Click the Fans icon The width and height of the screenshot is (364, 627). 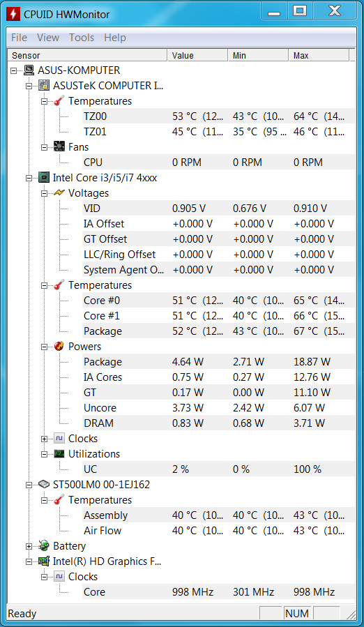pyautogui.click(x=59, y=146)
